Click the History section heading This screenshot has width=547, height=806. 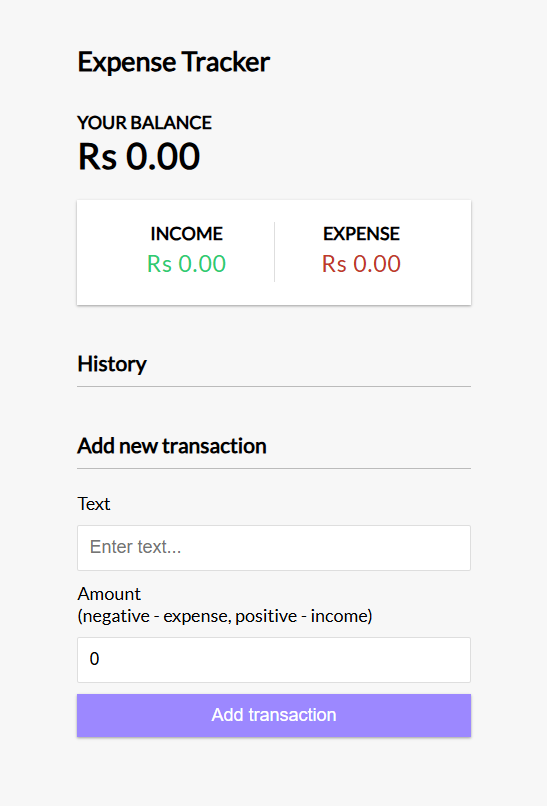[112, 364]
